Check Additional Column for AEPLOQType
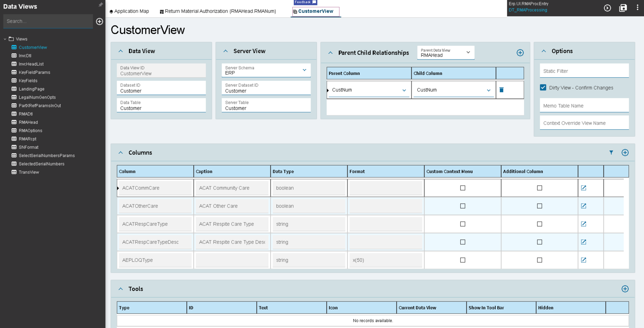 [x=539, y=260]
